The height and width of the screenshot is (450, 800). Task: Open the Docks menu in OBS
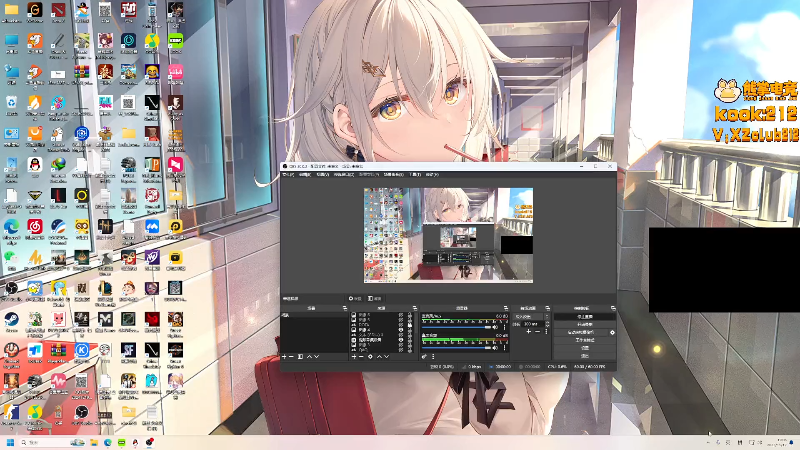click(343, 174)
